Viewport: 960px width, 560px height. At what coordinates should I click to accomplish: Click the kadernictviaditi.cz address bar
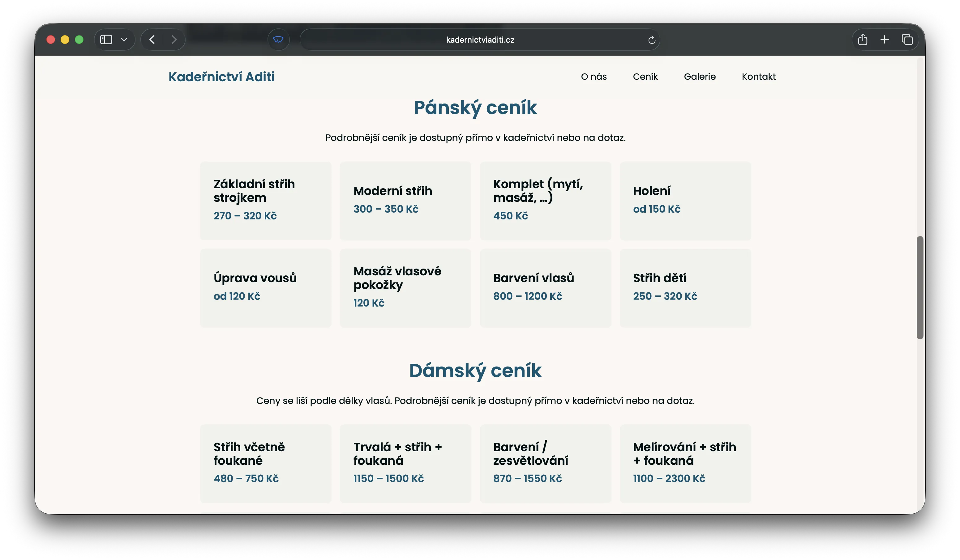click(480, 40)
